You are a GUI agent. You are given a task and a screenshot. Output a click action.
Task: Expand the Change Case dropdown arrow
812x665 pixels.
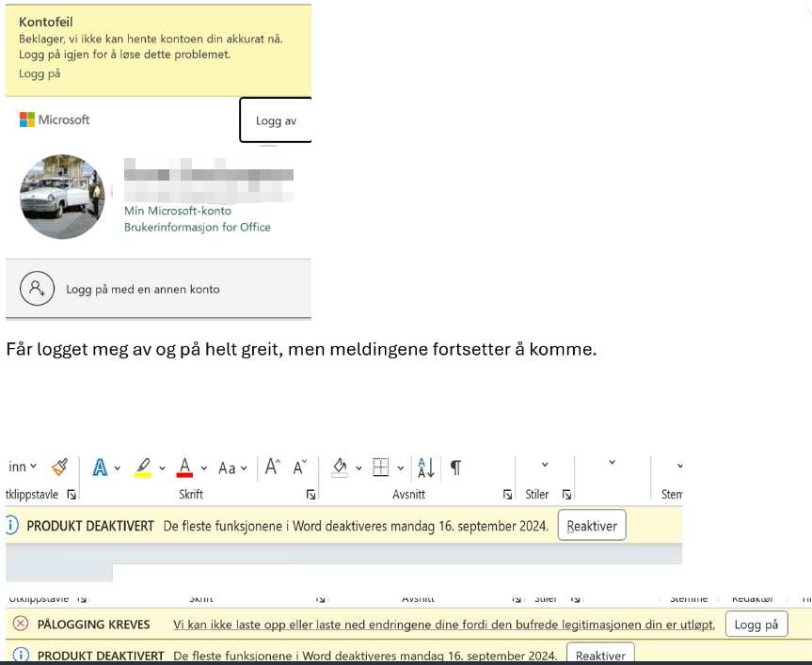[x=244, y=467]
